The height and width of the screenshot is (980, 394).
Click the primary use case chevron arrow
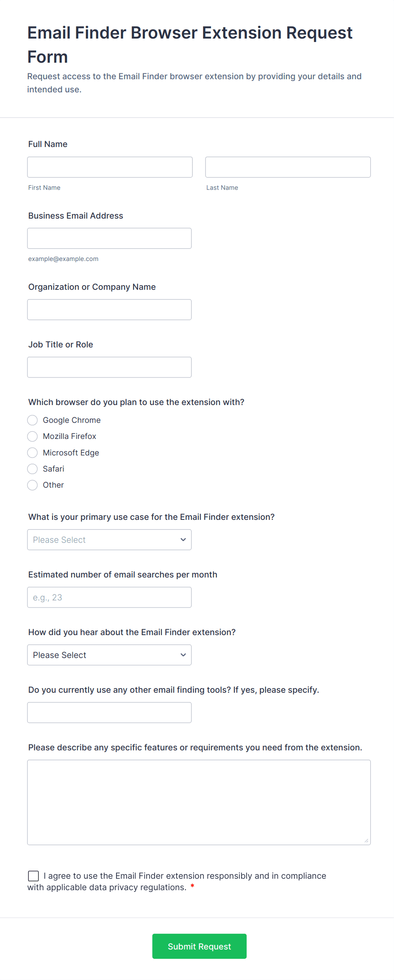(x=183, y=539)
